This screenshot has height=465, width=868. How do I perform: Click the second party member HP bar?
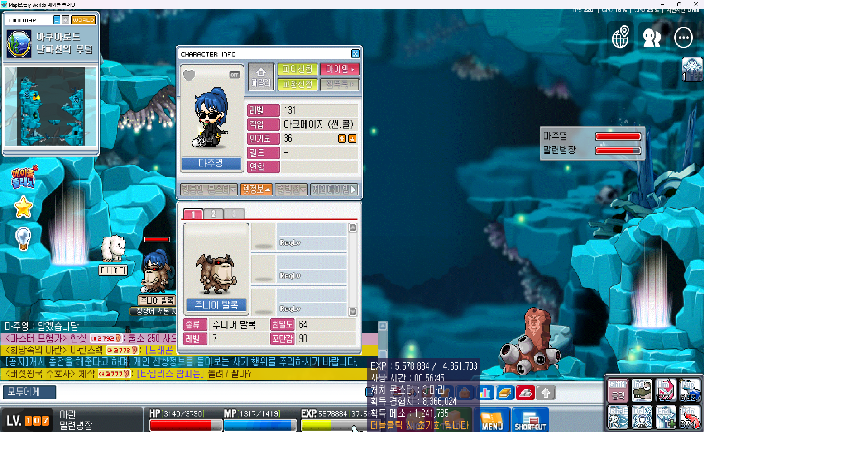618,151
